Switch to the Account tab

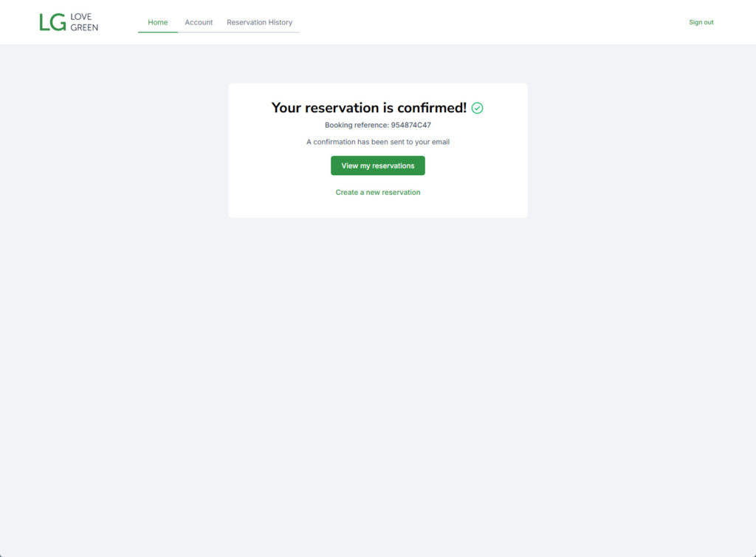point(199,22)
